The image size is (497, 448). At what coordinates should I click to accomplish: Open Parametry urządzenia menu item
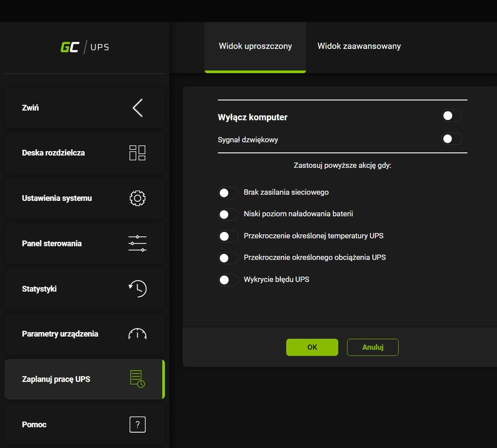(x=85, y=334)
